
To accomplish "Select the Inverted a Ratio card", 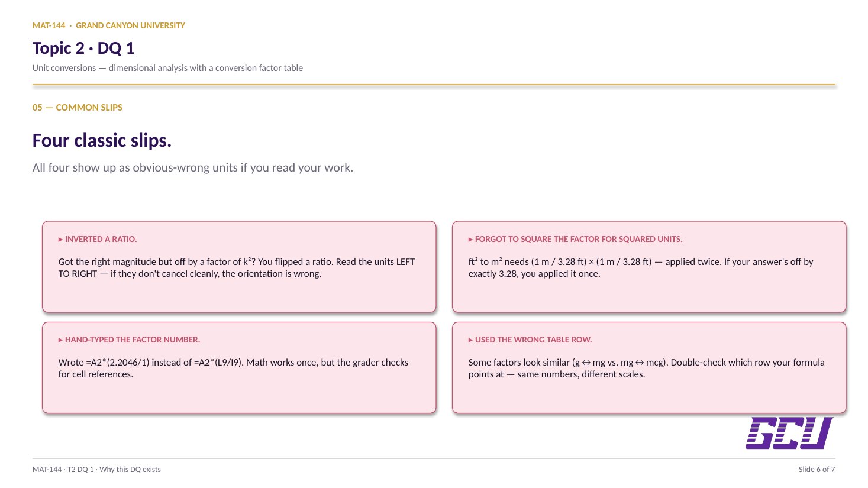I will (239, 267).
